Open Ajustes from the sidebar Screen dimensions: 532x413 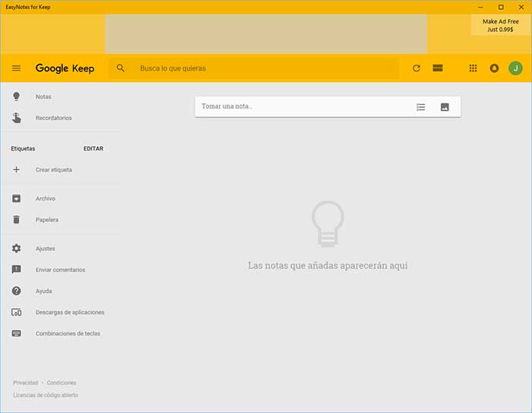tap(45, 249)
